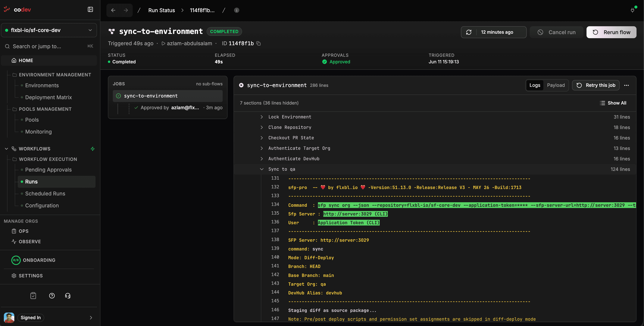
Task: Click the connection plug status icon
Action: coord(632,10)
